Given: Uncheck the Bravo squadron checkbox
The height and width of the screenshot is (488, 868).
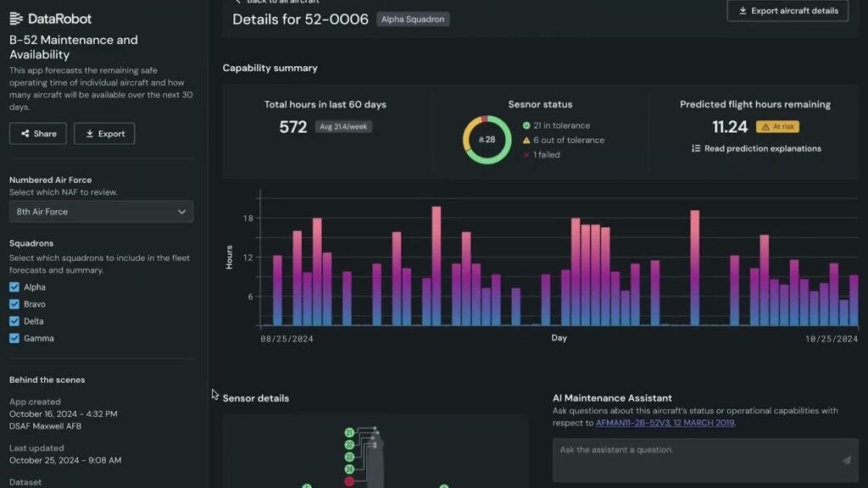Looking at the screenshot, I should 13,304.
